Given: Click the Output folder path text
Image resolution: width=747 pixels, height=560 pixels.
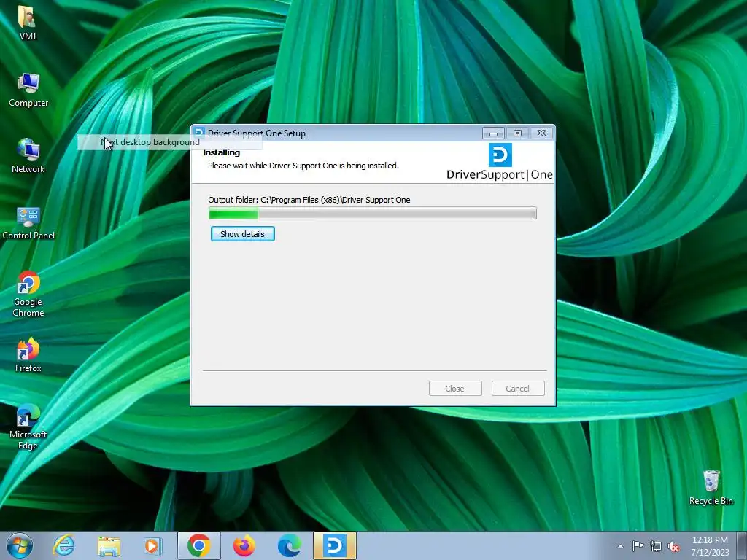Looking at the screenshot, I should [x=309, y=200].
